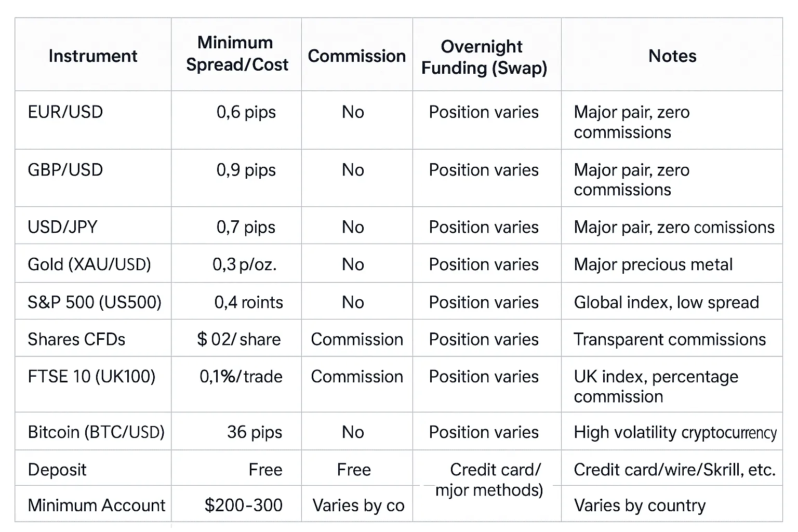Screen dimensions: 798x532
Task: Select the S&P 500 (US500) cell
Action: (95, 302)
